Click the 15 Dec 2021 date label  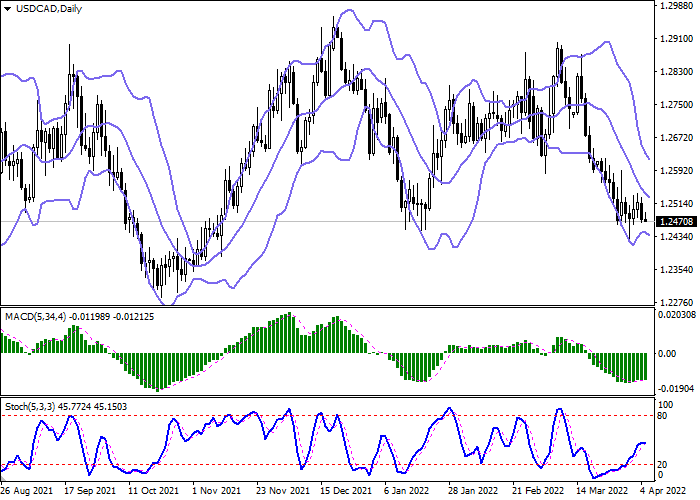tap(346, 491)
